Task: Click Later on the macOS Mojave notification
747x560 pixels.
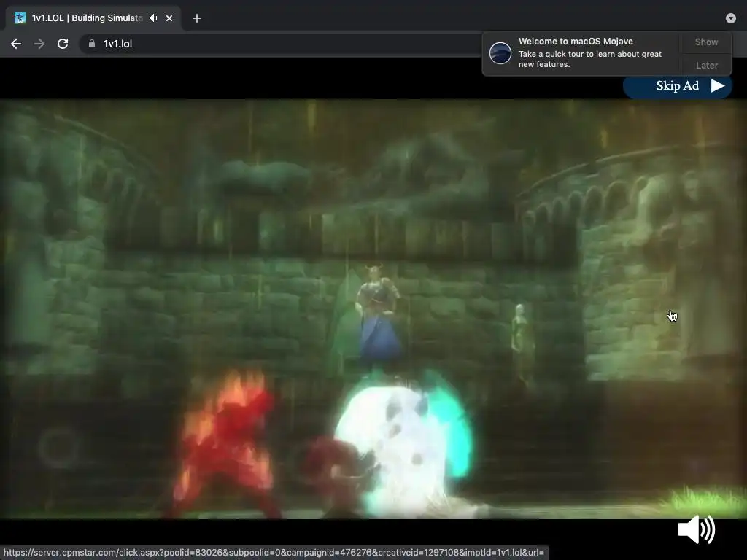Action: 706,65
